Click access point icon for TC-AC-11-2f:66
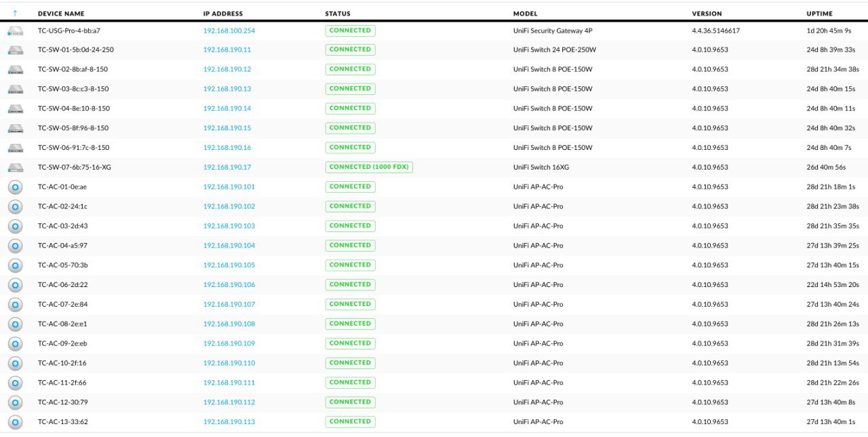Viewport: 868px width, 437px height. pyautogui.click(x=15, y=383)
